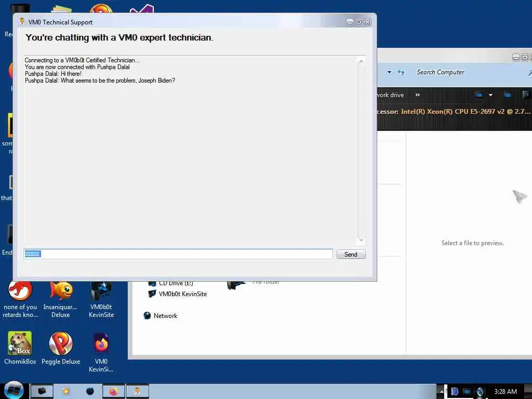
Task: Click the 3:28 AM clock
Action: 505,392
